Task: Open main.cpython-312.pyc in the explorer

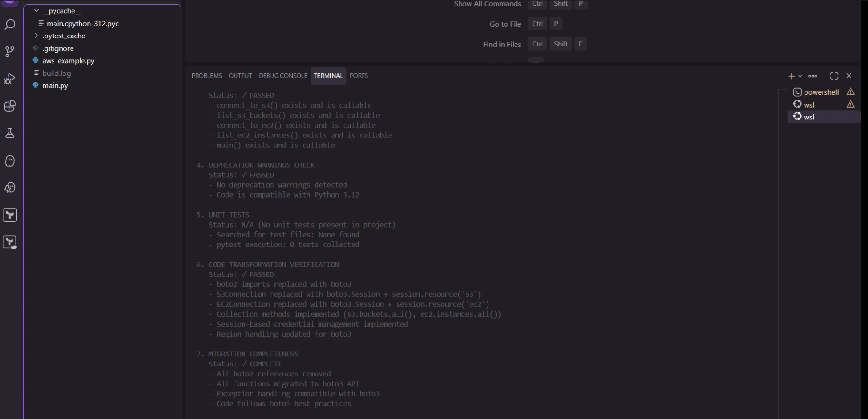Action: (83, 24)
